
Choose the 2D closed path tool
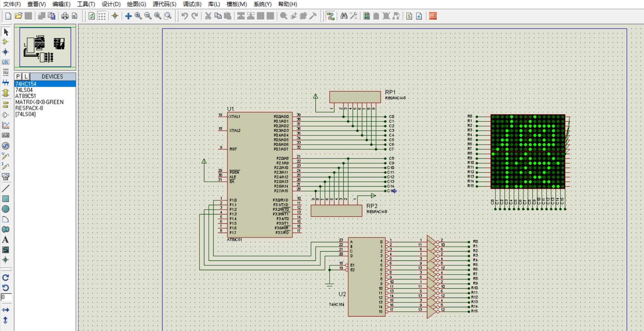(x=6, y=229)
